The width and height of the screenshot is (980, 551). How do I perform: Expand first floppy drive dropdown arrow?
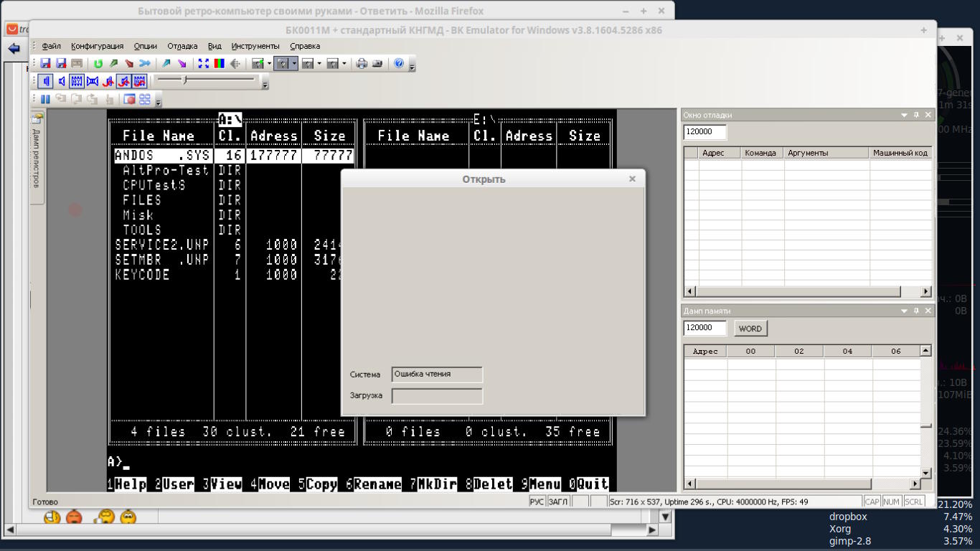[270, 64]
